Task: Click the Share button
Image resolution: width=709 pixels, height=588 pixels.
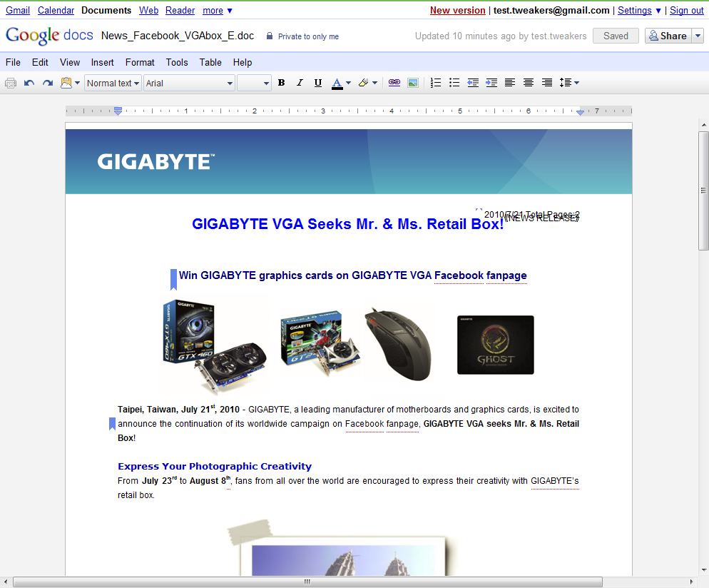Action: (x=668, y=36)
